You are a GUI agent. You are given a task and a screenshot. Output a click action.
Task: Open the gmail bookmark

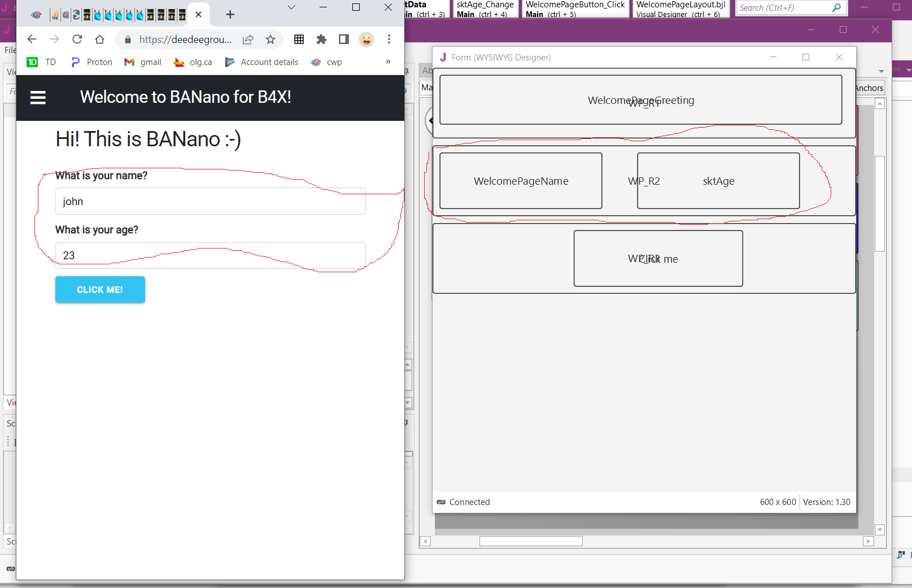143,62
